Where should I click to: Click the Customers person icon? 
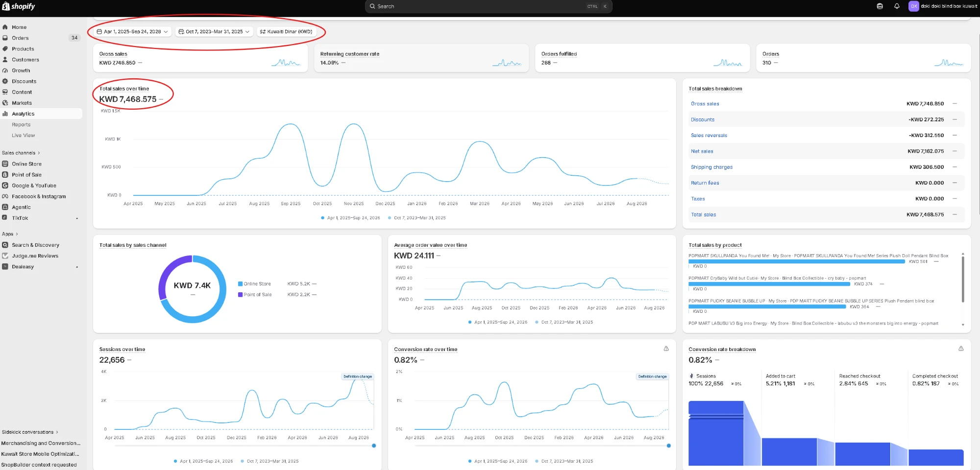[5, 59]
